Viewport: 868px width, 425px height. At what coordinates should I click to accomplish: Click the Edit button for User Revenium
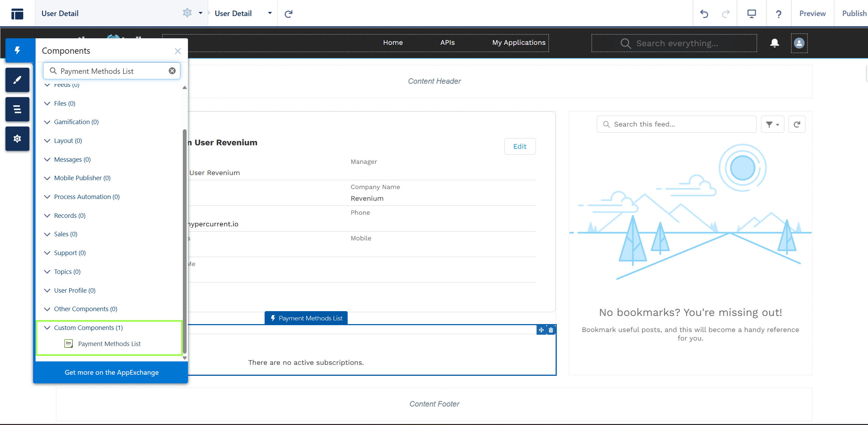[x=520, y=146]
